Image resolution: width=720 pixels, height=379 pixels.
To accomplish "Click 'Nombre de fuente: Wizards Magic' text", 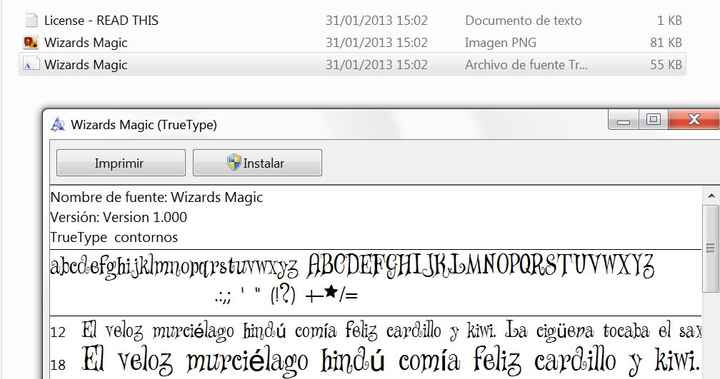I will 157,197.
